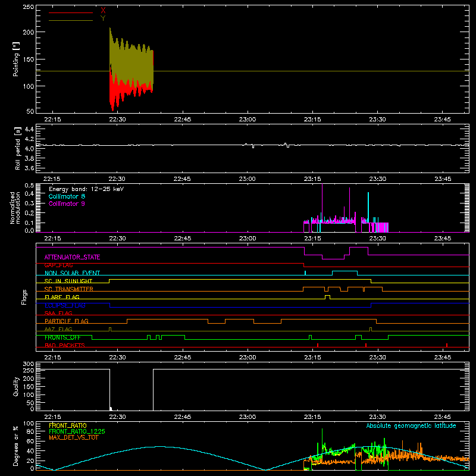Click the Flags axis title
This screenshot has height=476, width=476.
(x=24, y=297)
